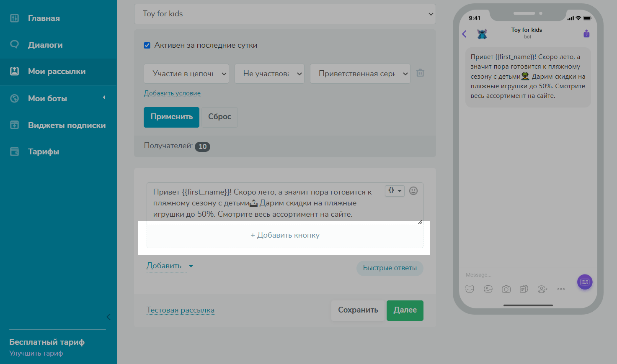The width and height of the screenshot is (617, 364).
Task: Open the "Участие в цепочке" condition dropdown
Action: click(x=186, y=74)
